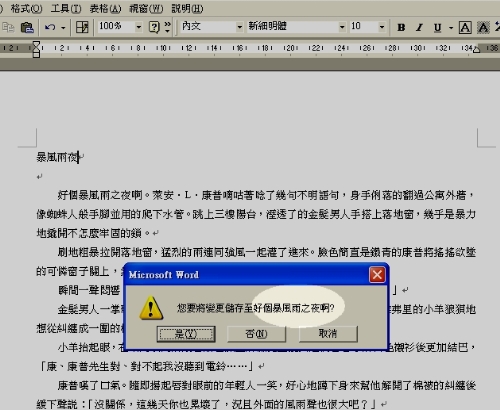
Task: Click the right indent marker on ruler
Action: tap(477, 50)
